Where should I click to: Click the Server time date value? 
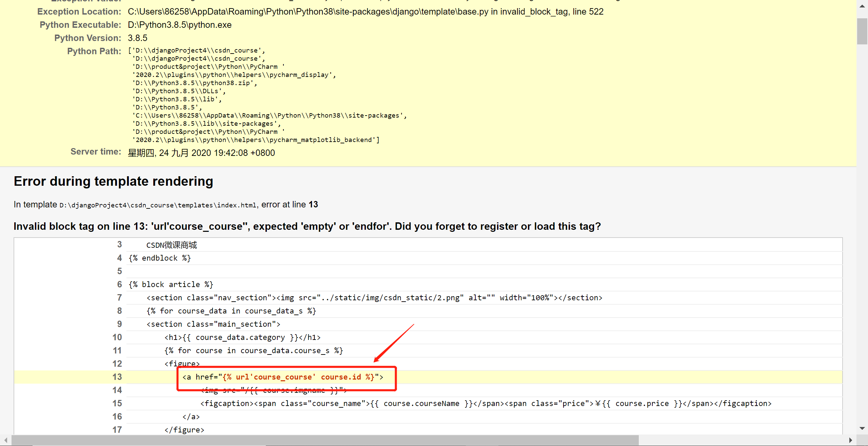pos(201,153)
